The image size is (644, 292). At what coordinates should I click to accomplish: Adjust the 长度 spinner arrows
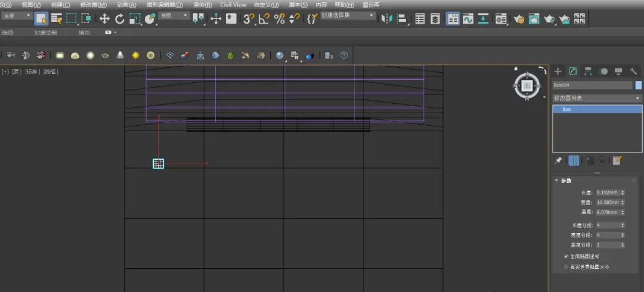coord(623,192)
